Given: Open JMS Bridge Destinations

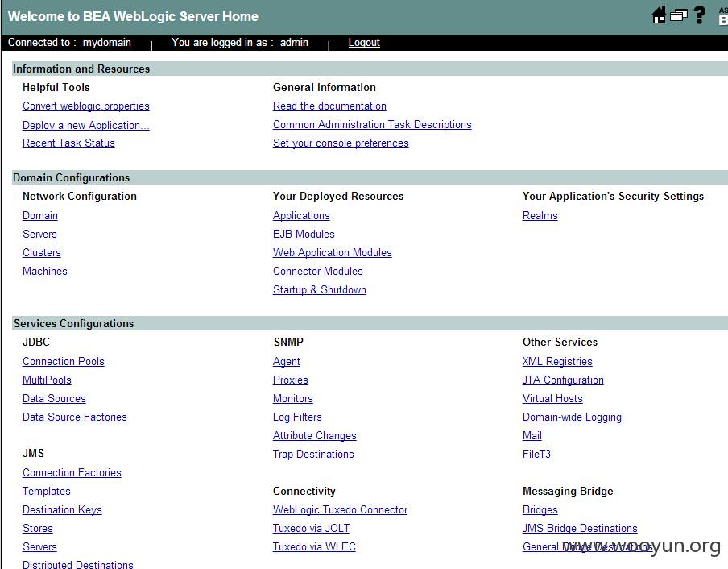Looking at the screenshot, I should click(580, 529).
